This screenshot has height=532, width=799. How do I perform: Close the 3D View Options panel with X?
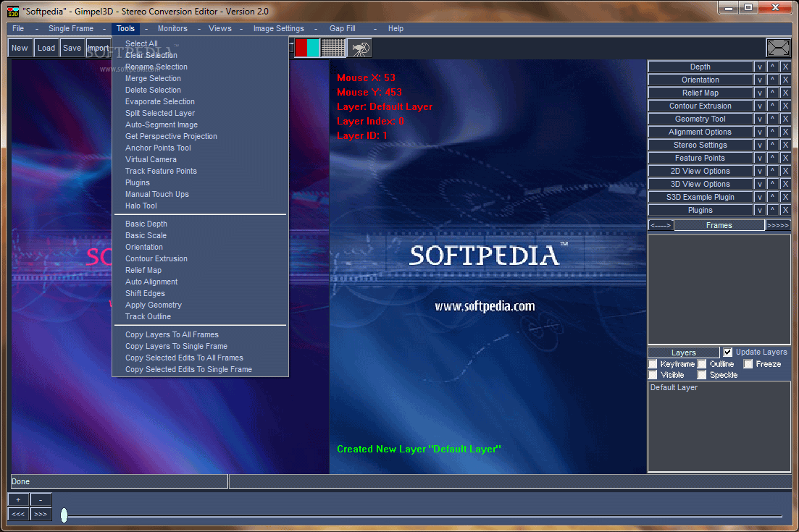pos(785,184)
